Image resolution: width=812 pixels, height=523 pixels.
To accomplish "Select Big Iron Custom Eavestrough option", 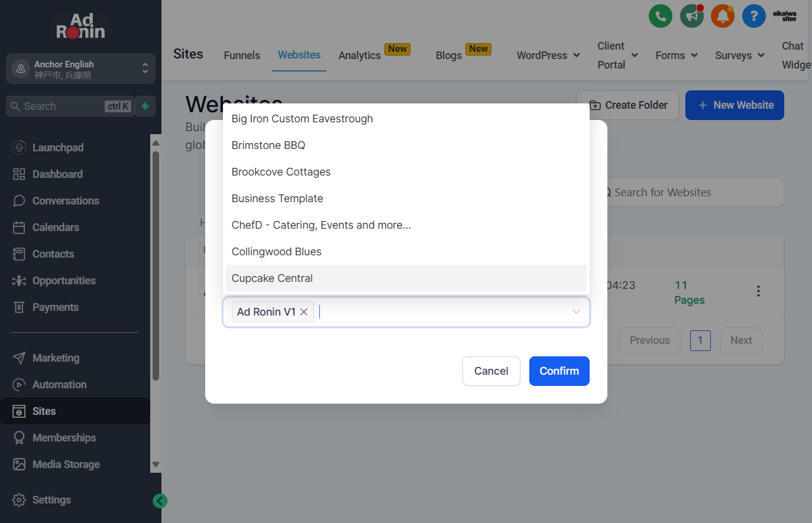I will 406,119.
